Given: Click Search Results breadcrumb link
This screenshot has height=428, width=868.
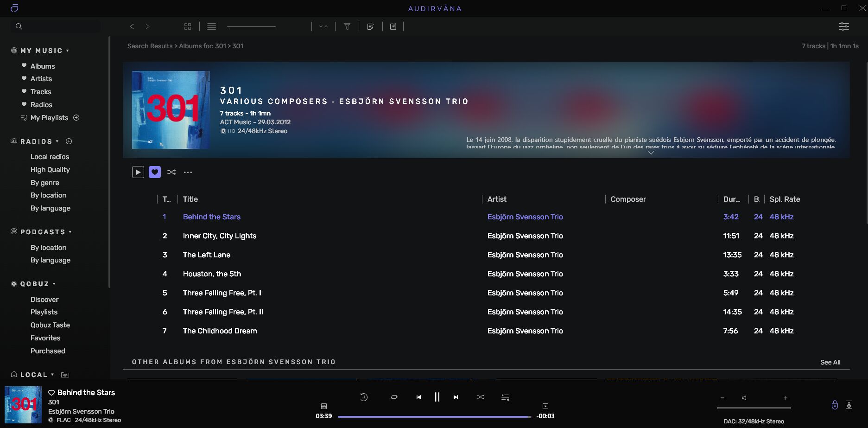Looking at the screenshot, I should [x=150, y=46].
